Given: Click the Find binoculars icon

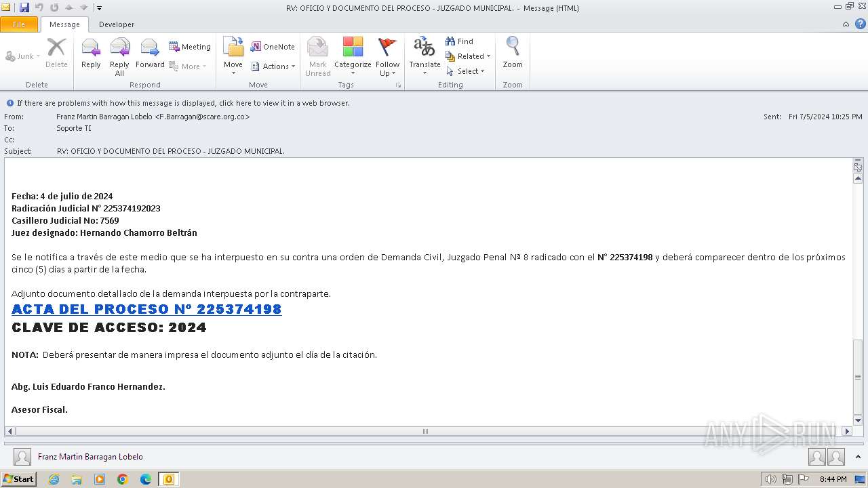Looking at the screenshot, I should [459, 41].
